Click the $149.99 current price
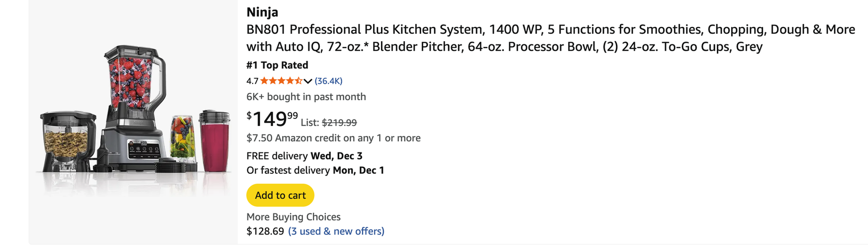Viewport: 868px width, 249px height. (272, 119)
